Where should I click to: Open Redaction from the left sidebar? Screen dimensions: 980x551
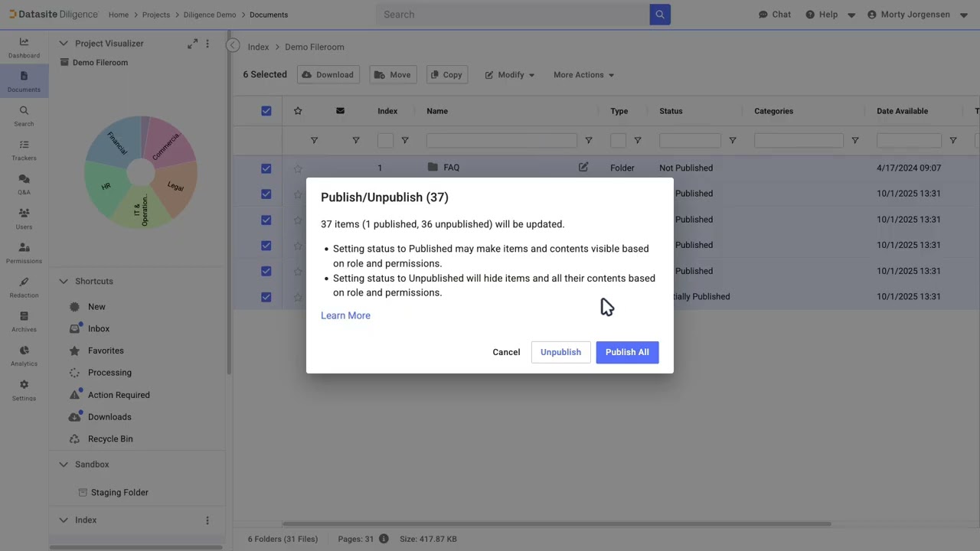[24, 287]
